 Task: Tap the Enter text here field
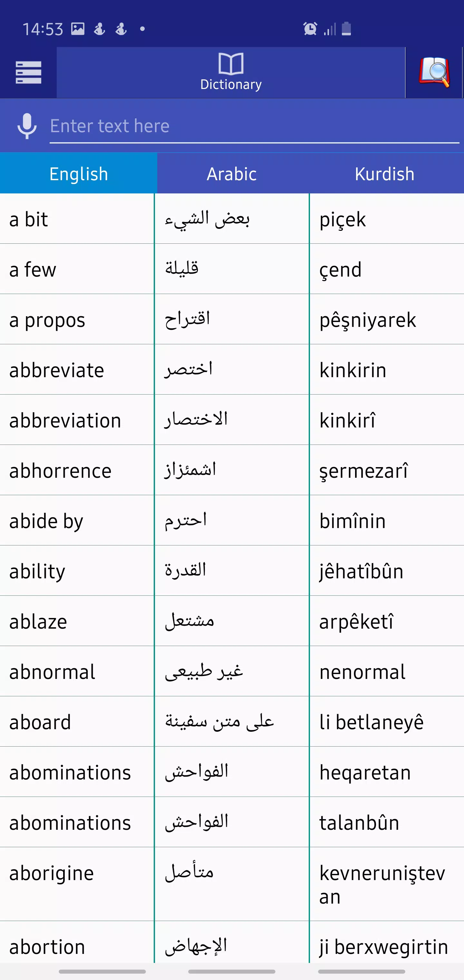(228, 126)
